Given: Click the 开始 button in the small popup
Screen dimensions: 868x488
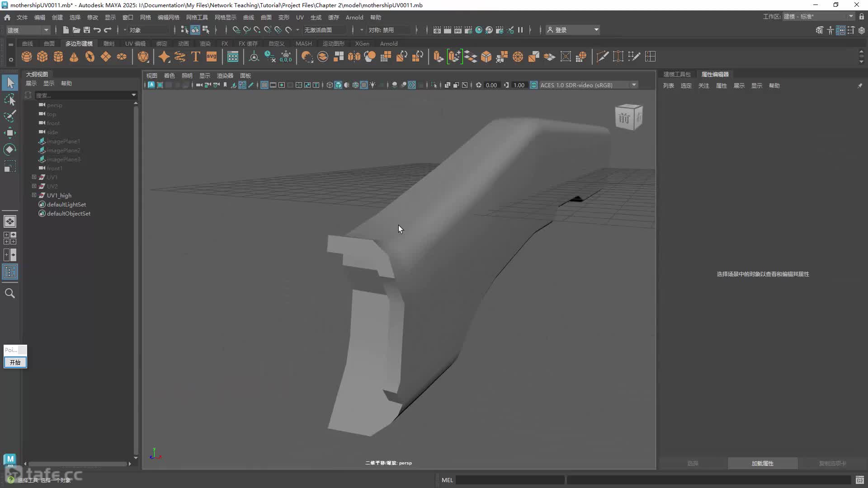Looking at the screenshot, I should point(15,362).
